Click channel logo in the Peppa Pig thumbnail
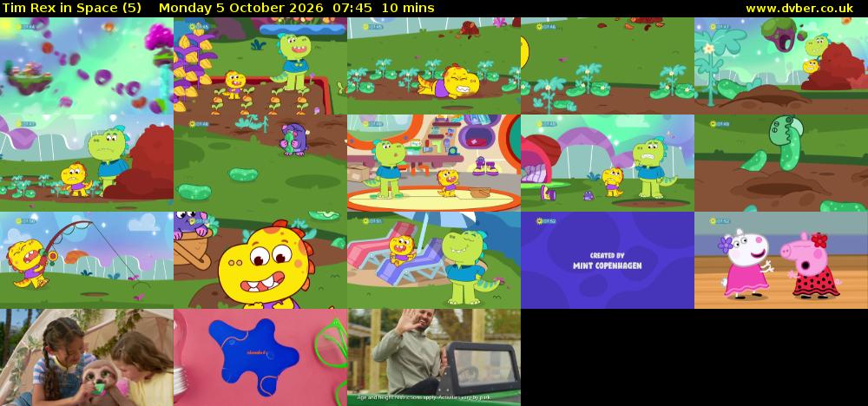This screenshot has width=868, height=406. 719,221
